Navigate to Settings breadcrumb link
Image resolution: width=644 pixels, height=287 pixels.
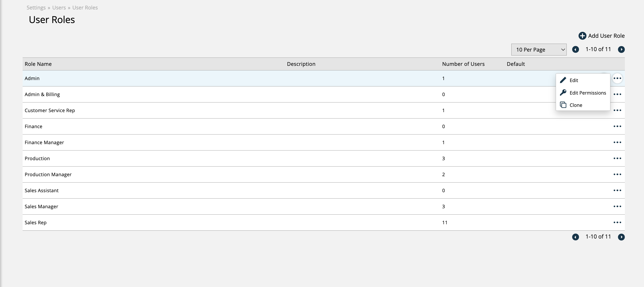click(x=36, y=7)
